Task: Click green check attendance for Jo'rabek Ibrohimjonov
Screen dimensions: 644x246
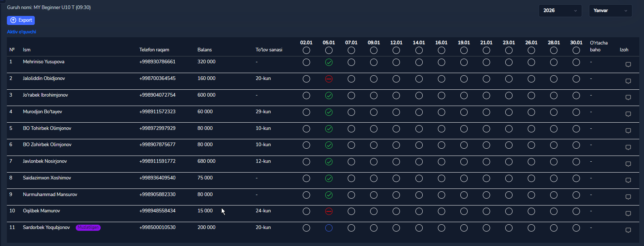Action: (329, 96)
